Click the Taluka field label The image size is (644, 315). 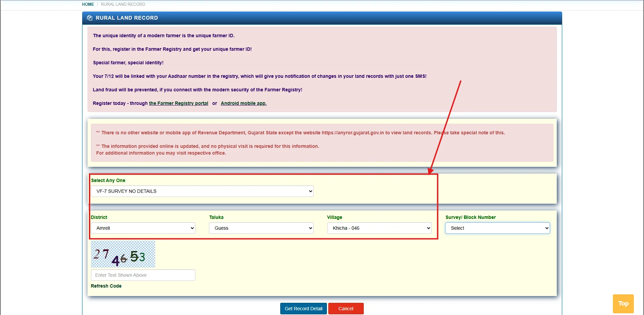[x=216, y=217]
